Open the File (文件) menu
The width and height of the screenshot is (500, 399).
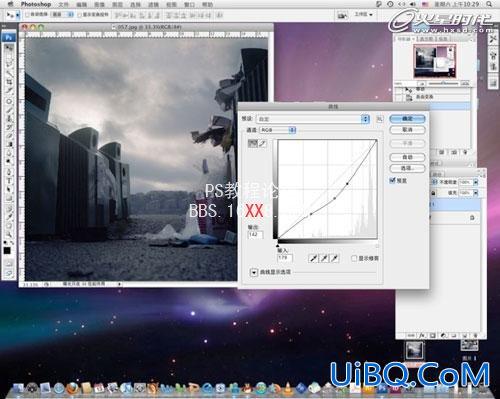pyautogui.click(x=63, y=4)
